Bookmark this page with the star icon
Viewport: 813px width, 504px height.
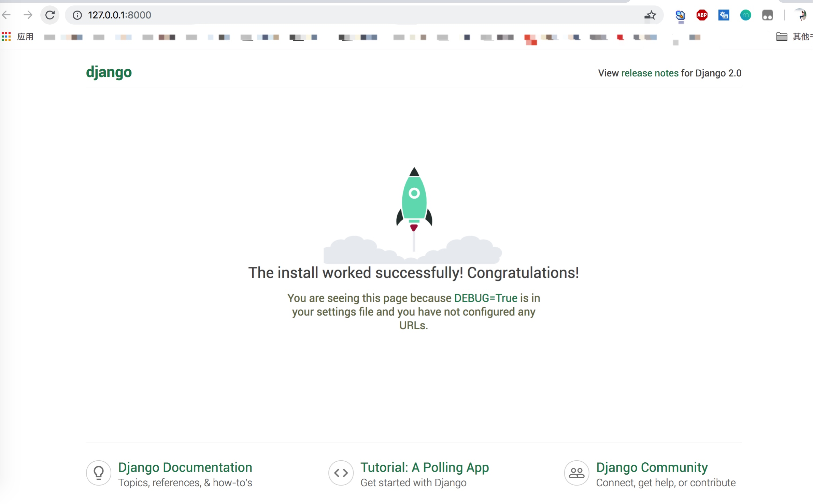point(650,15)
